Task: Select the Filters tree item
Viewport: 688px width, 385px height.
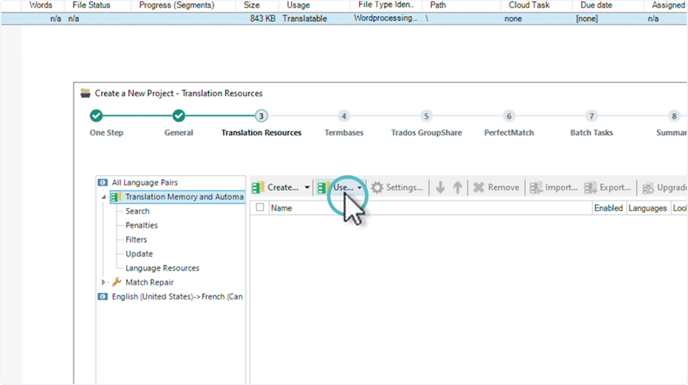Action: pyautogui.click(x=136, y=240)
